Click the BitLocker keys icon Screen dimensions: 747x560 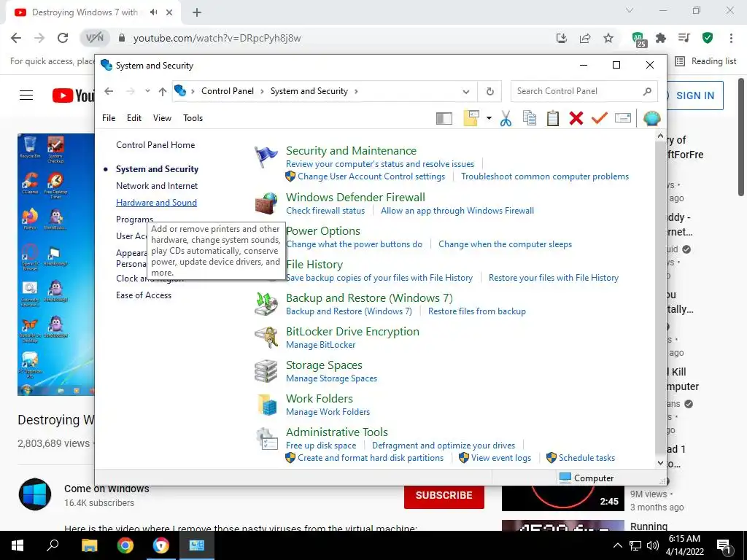tap(266, 338)
